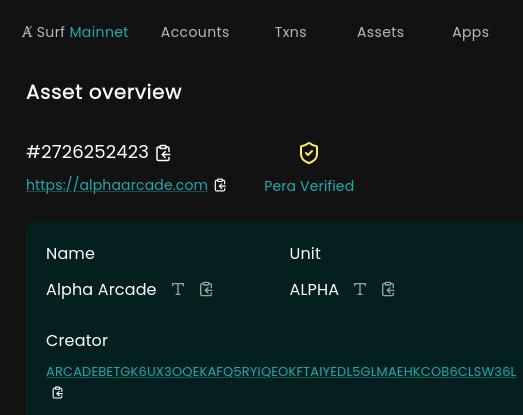
Task: Select the Asset overview heading
Action: (104, 92)
